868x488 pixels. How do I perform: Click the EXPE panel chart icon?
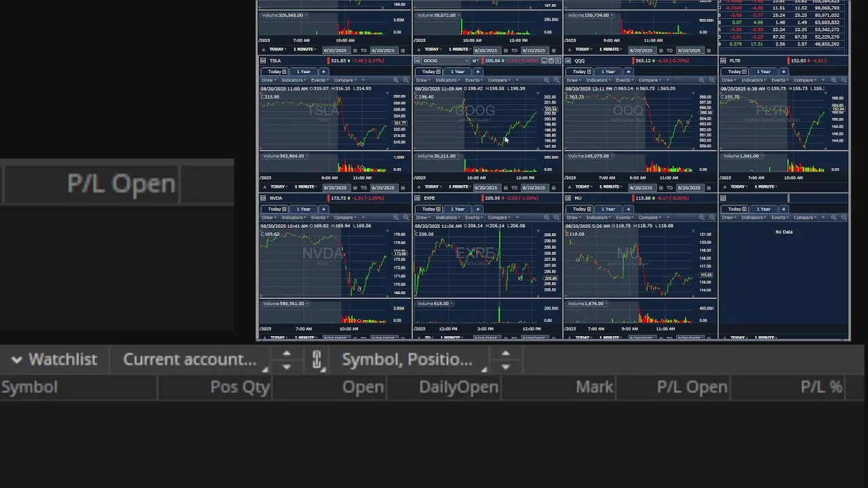[418, 198]
